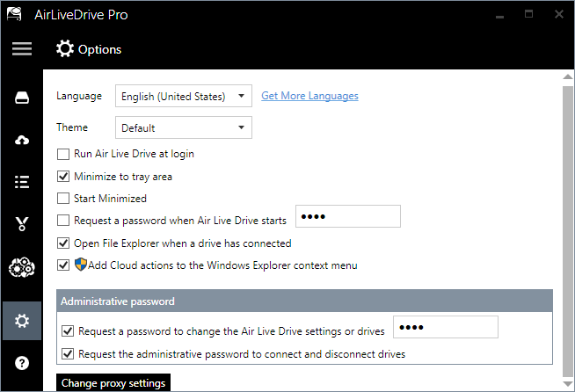Click the startup password input field
575x392 pixels.
(x=348, y=216)
